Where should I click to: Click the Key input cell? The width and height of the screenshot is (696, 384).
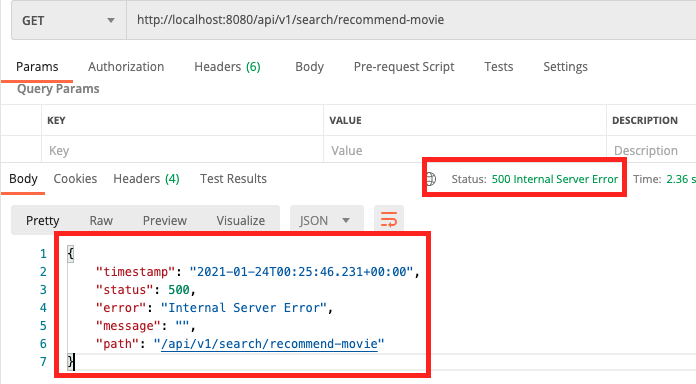(x=182, y=150)
